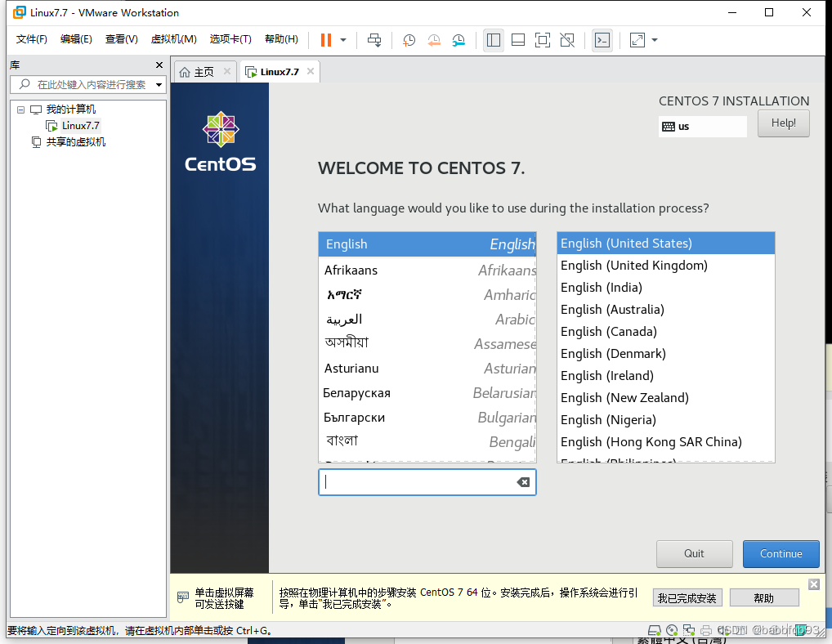Screen dimensions: 832x644
Task: Select Български in the language list
Action: point(427,417)
